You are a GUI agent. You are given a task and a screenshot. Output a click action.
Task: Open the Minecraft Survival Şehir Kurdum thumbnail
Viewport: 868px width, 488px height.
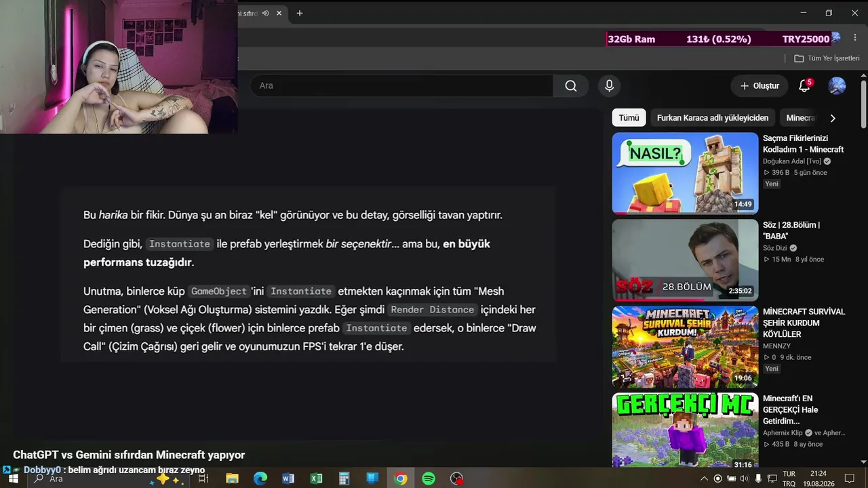685,346
